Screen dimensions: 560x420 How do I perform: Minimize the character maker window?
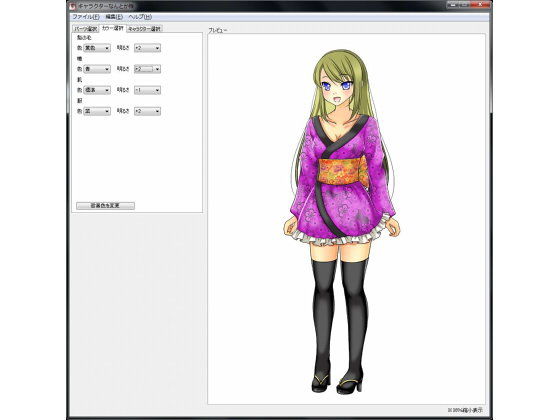(452, 4)
